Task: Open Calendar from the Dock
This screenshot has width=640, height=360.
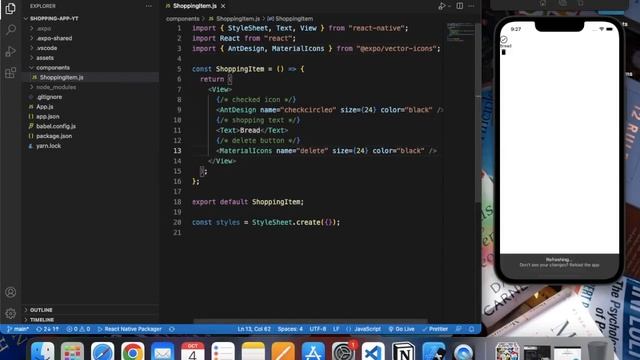Action: 193,352
